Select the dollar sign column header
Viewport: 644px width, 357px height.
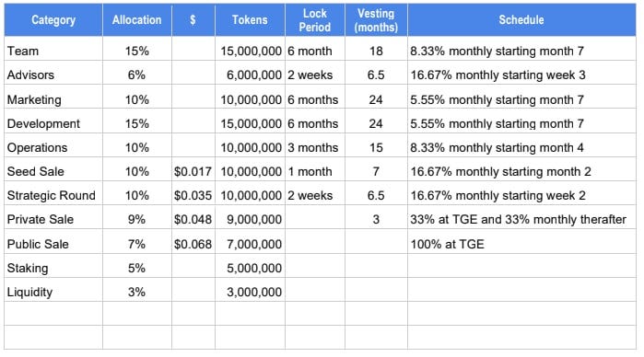click(x=193, y=19)
